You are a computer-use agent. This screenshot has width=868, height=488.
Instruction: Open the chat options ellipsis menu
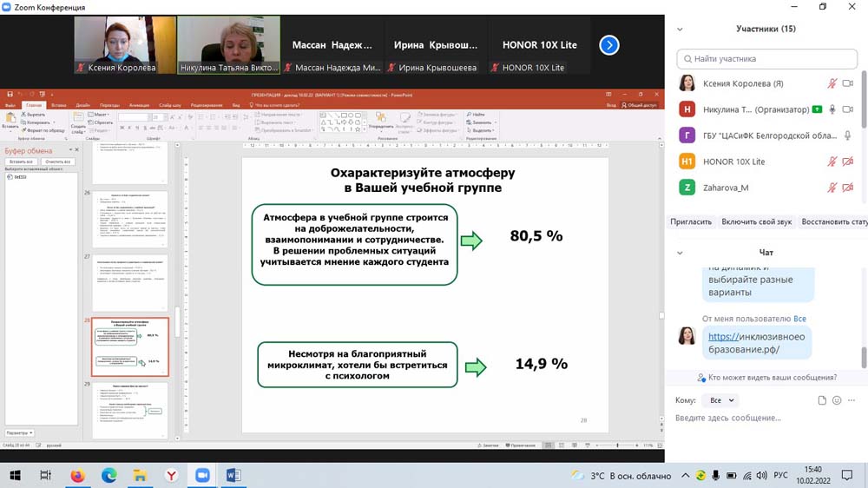[x=852, y=400]
